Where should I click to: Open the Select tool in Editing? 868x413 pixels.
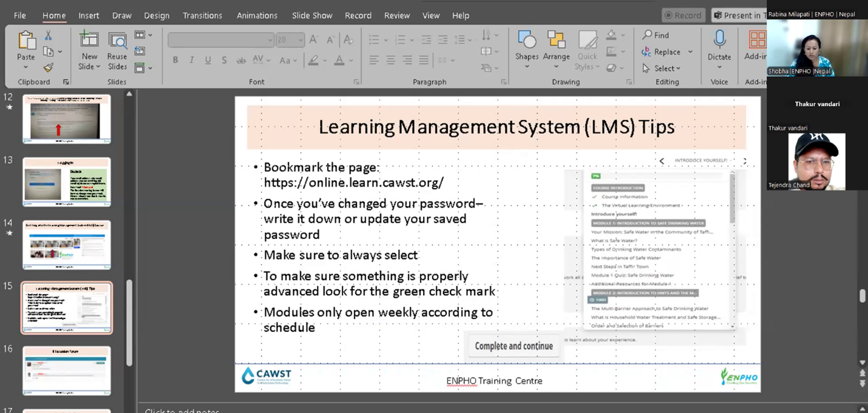click(x=661, y=69)
